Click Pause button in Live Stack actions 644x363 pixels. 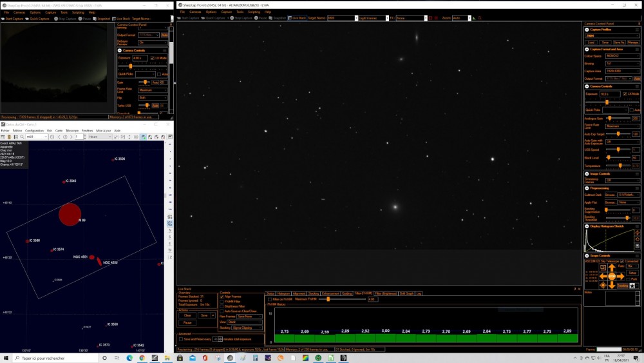(x=187, y=323)
